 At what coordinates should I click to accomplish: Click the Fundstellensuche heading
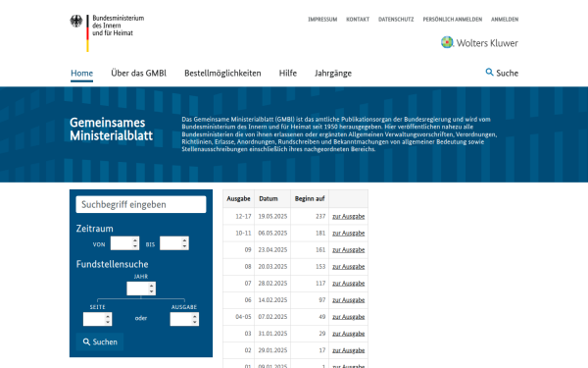(112, 264)
